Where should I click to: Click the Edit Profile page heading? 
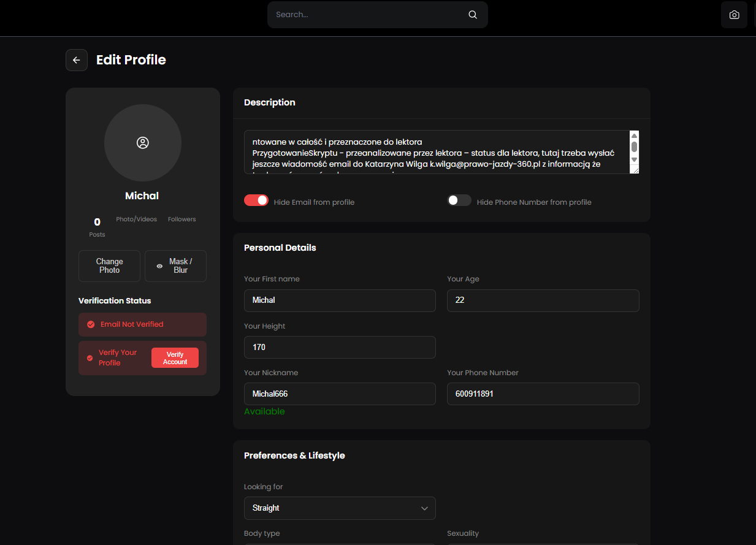pyautogui.click(x=131, y=60)
